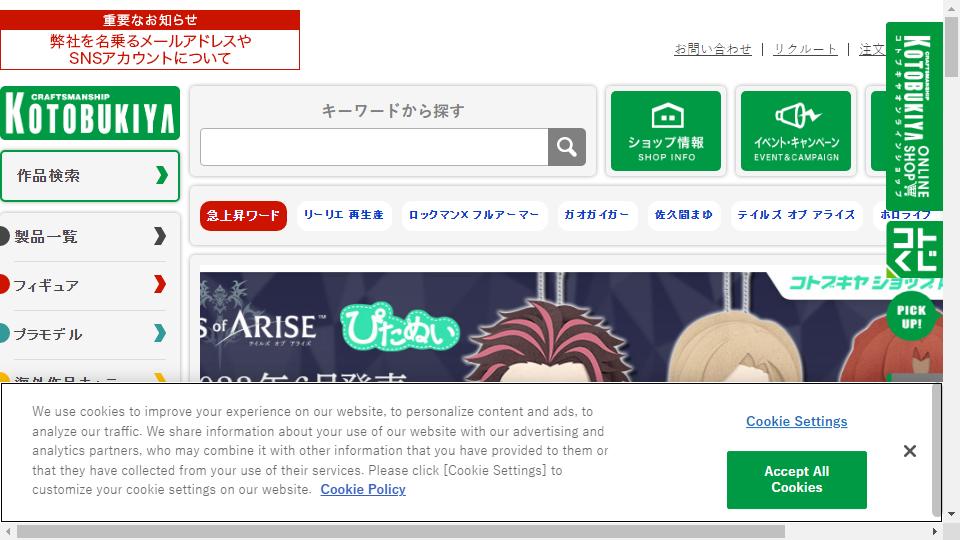Select the ガオガイガー trending keyword
The image size is (960, 540).
point(596,215)
